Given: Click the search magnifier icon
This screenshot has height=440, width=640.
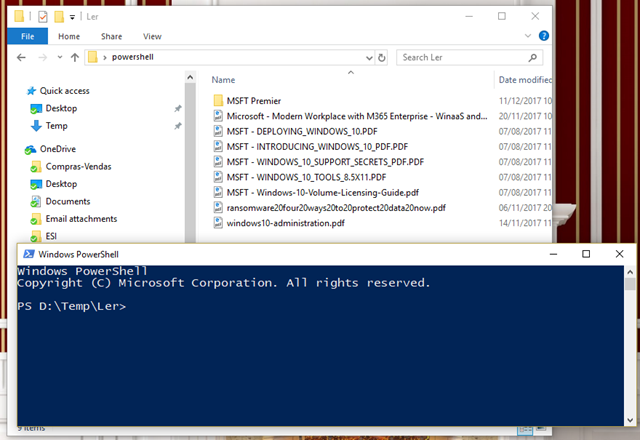Looking at the screenshot, I should 532,58.
